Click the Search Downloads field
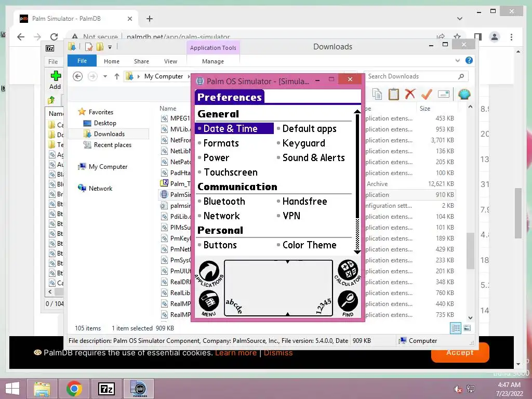The height and width of the screenshot is (399, 532). pyautogui.click(x=416, y=76)
